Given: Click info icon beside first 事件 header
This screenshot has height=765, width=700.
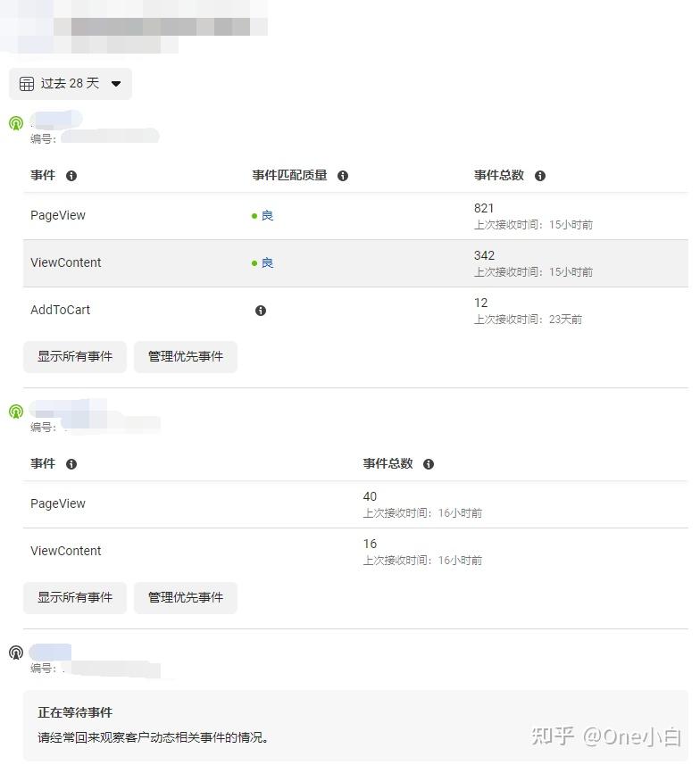Looking at the screenshot, I should (x=71, y=176).
